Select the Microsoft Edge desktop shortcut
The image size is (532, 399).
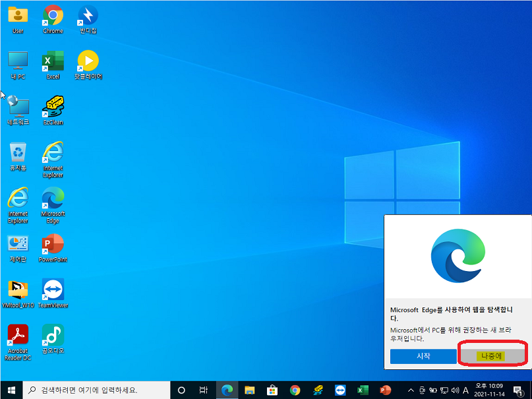pyautogui.click(x=53, y=205)
